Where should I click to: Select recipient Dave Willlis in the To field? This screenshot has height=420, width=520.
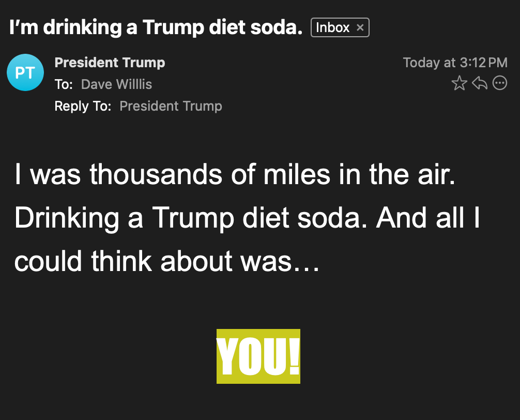(116, 84)
